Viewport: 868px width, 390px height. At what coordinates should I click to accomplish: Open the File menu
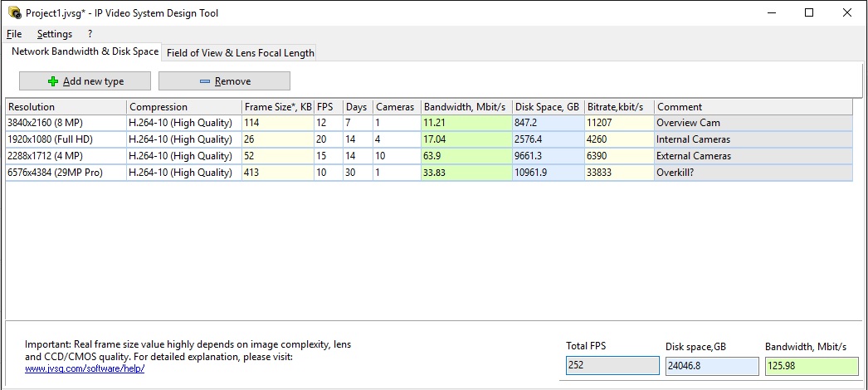(x=14, y=34)
